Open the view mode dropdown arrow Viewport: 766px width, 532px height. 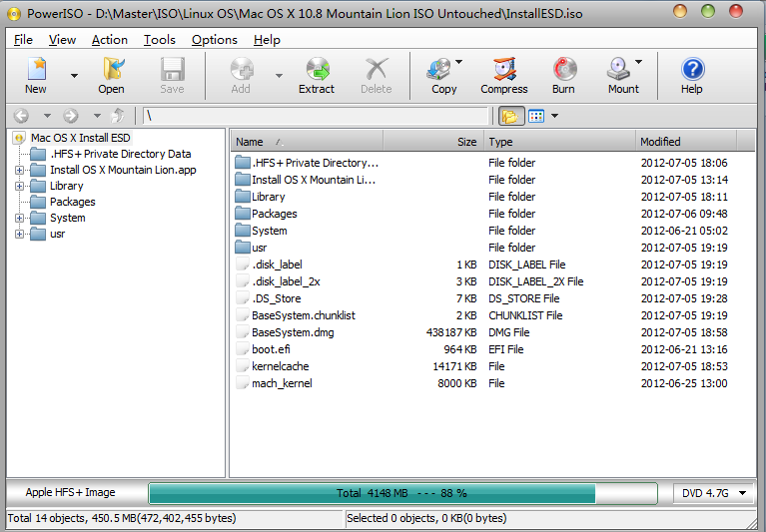point(555,116)
